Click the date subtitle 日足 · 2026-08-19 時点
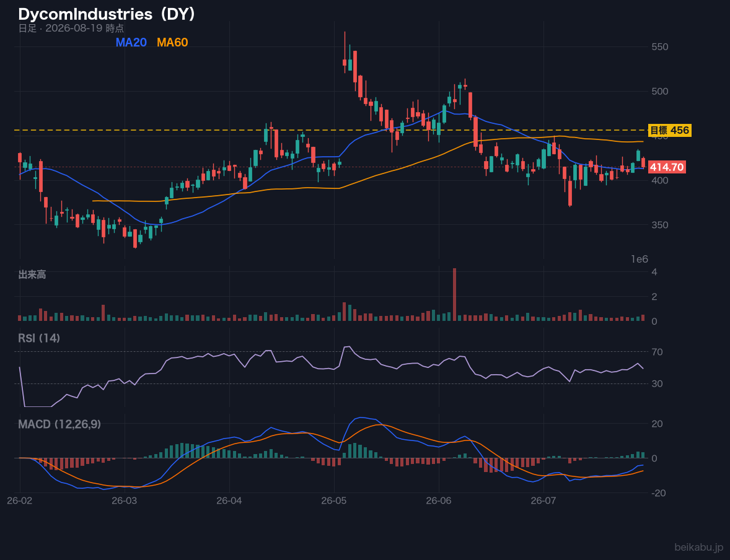Image resolution: width=730 pixels, height=560 pixels. click(x=71, y=28)
